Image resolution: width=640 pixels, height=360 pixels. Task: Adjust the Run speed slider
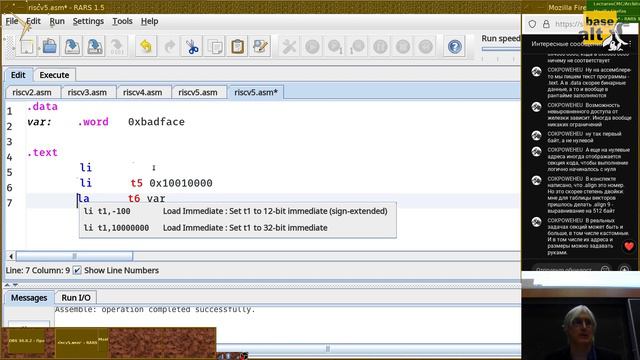point(500,49)
